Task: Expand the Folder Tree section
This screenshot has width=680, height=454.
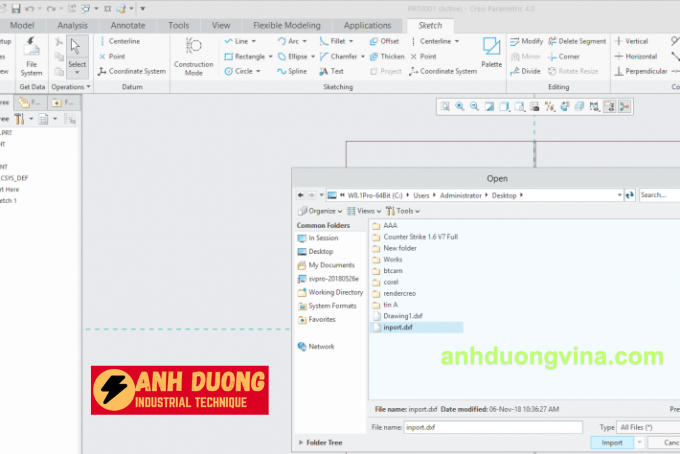Action: pos(323,442)
